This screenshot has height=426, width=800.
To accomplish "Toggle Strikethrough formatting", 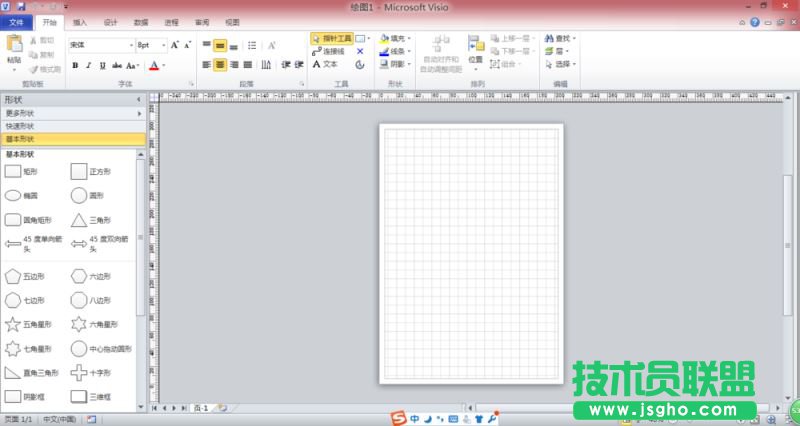I will (117, 65).
